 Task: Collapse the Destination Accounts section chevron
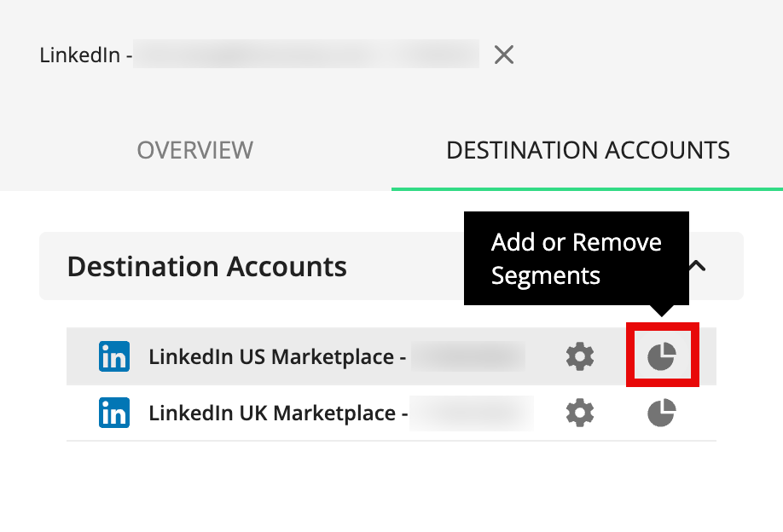click(698, 265)
